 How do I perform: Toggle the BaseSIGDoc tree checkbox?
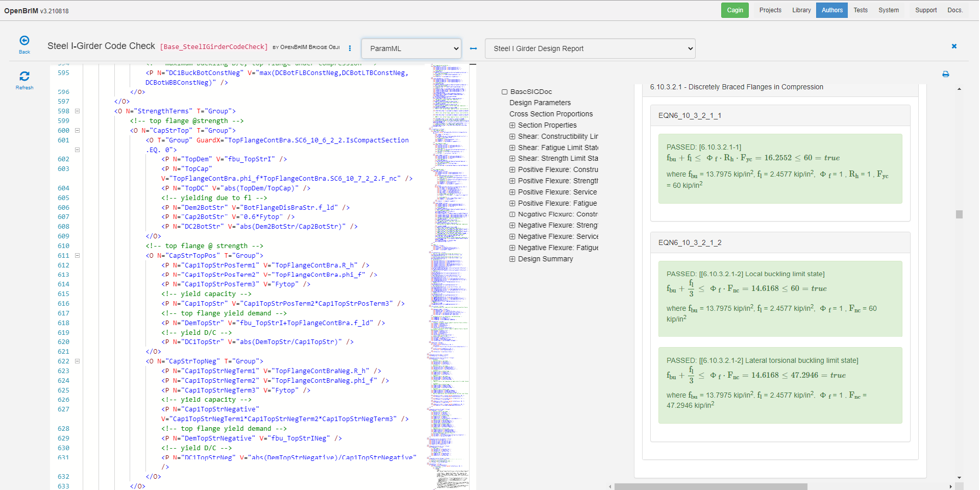(x=504, y=92)
